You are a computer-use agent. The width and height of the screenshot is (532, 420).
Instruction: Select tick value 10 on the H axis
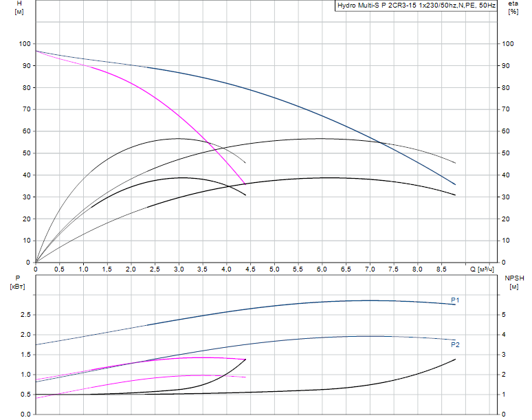pos(27,241)
